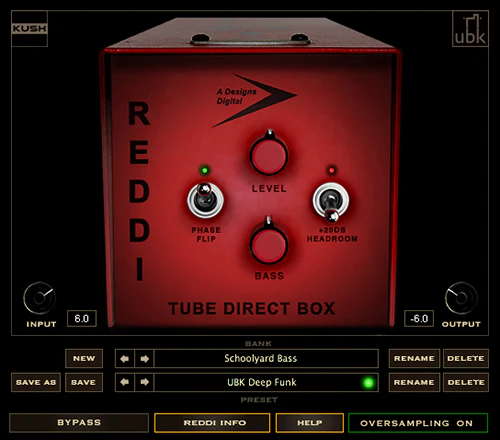
Task: Delete the Schoolyard Bass bank
Action: [x=466, y=359]
